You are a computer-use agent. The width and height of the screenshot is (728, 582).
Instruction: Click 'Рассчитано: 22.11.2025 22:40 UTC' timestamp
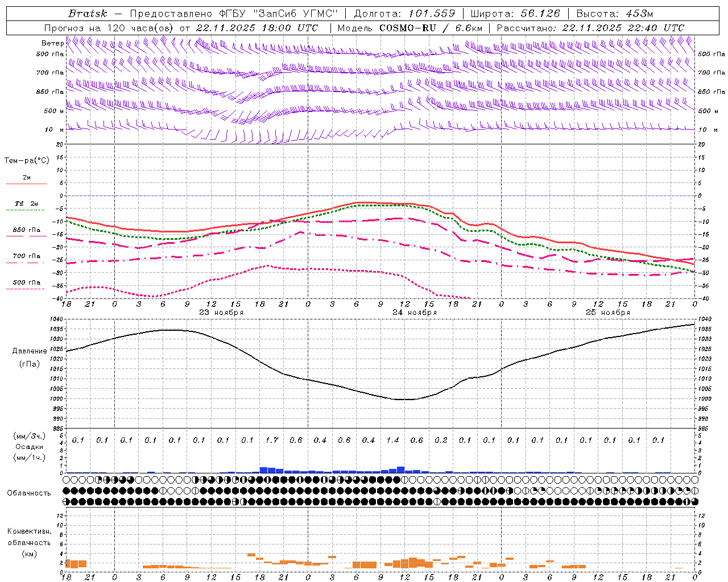(x=590, y=28)
